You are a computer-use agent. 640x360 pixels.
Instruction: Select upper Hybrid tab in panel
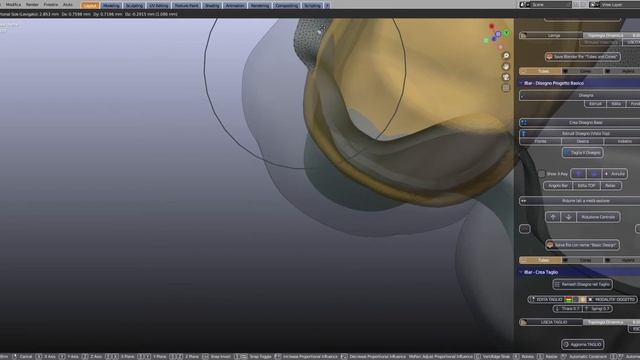pos(622,71)
